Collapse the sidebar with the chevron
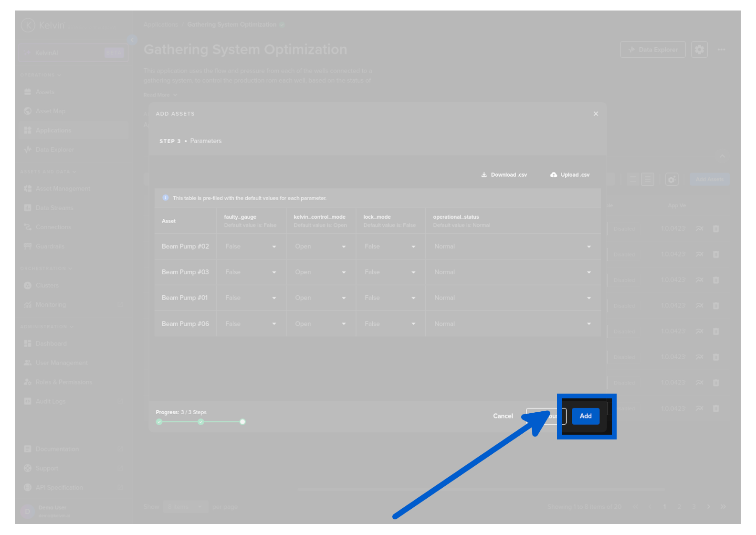 point(132,40)
